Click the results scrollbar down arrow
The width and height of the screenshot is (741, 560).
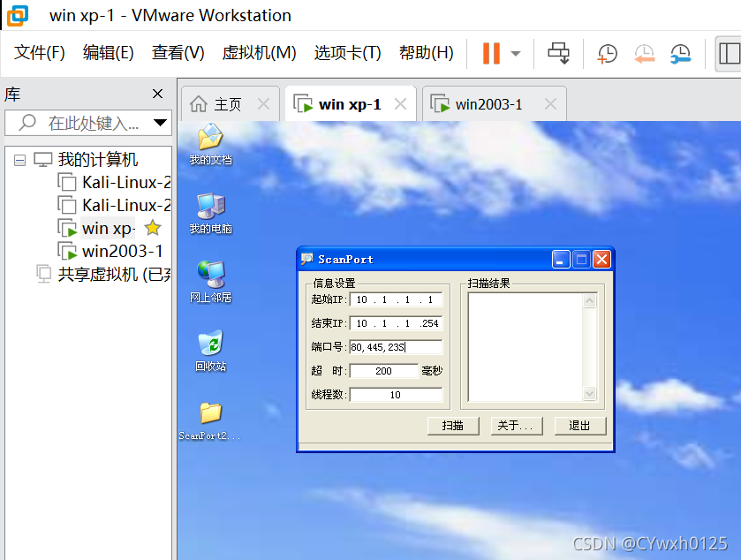[x=589, y=393]
